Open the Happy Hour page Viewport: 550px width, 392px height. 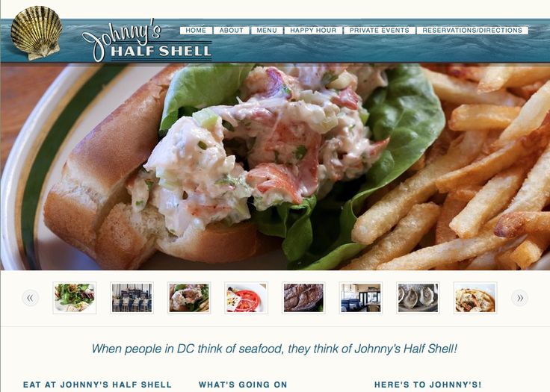click(x=313, y=31)
